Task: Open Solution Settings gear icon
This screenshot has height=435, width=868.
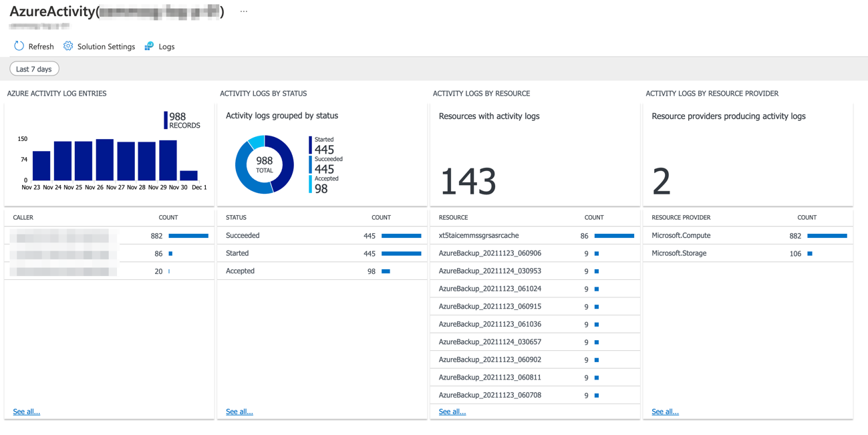Action: pos(68,46)
